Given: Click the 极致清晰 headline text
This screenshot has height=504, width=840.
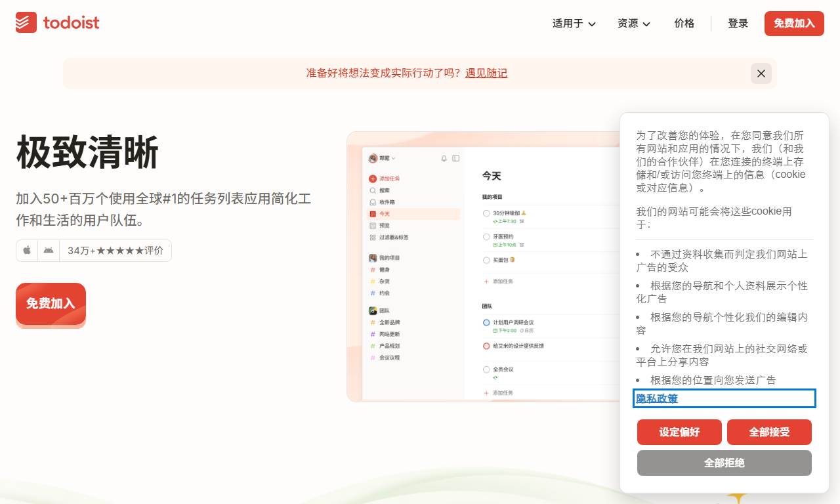Looking at the screenshot, I should click(87, 152).
